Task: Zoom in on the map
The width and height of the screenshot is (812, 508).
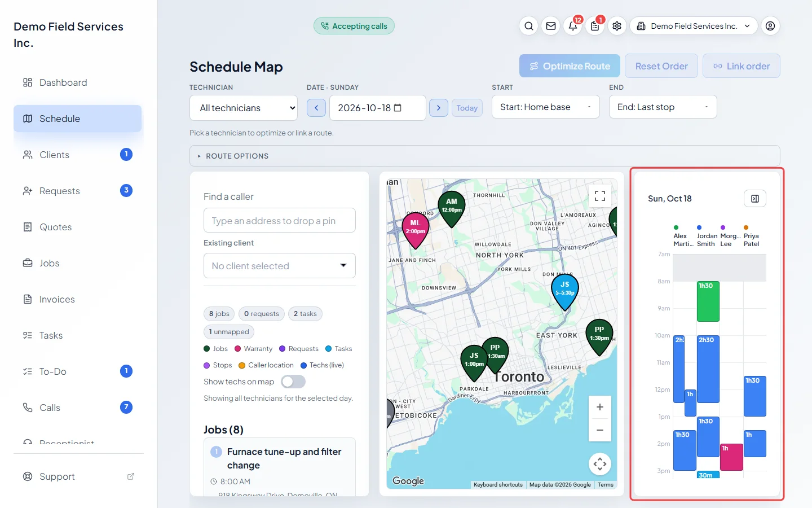Action: tap(600, 407)
